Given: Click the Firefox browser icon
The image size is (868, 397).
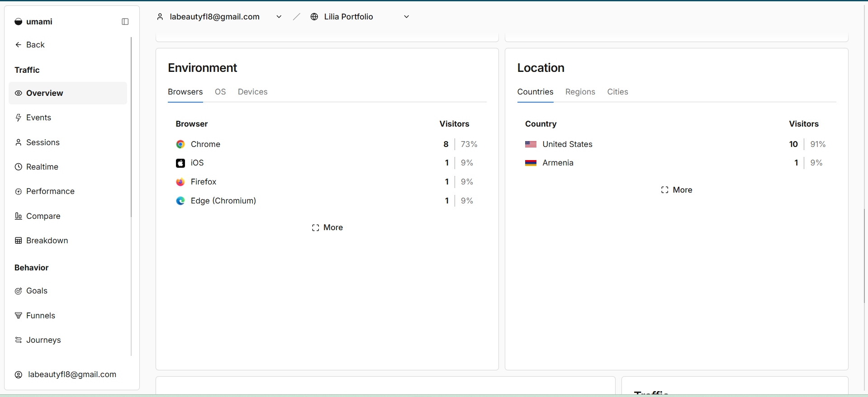Looking at the screenshot, I should point(180,182).
